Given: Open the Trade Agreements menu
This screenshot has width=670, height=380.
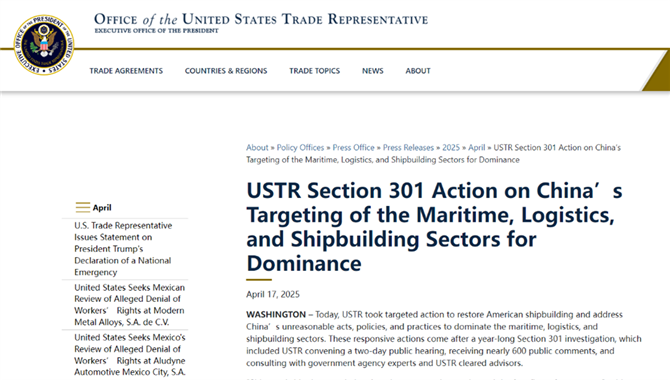Looking at the screenshot, I should click(126, 71).
